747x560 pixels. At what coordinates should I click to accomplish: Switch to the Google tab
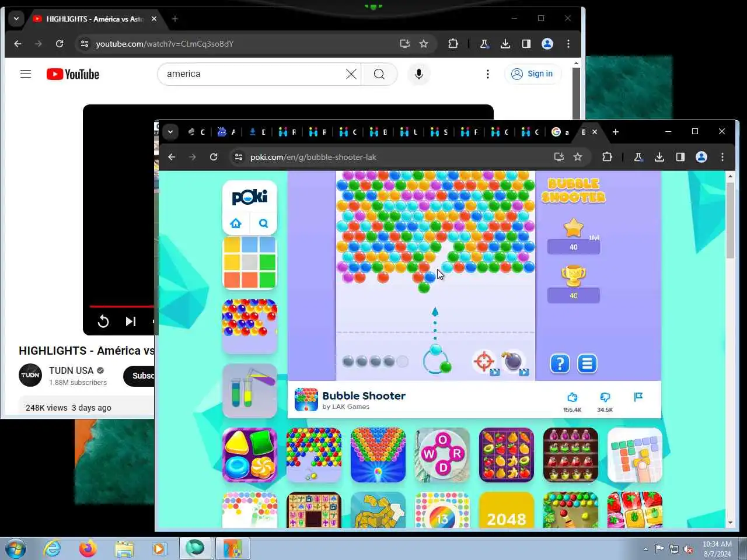pyautogui.click(x=560, y=132)
